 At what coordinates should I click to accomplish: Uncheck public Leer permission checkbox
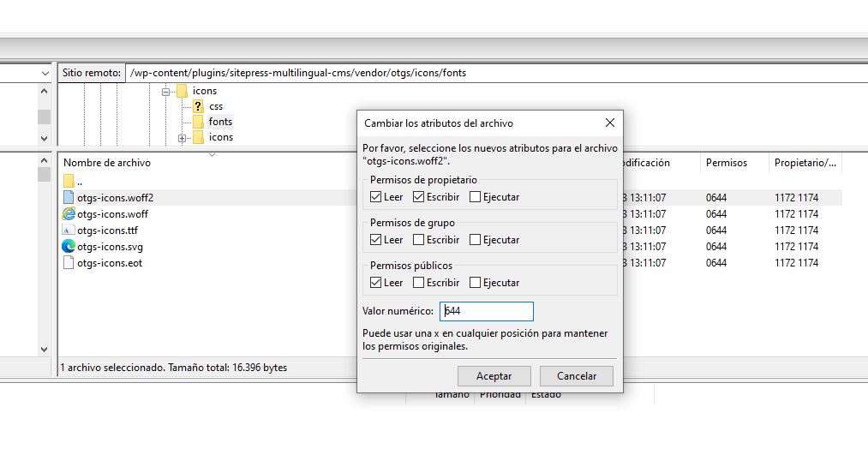click(x=376, y=283)
